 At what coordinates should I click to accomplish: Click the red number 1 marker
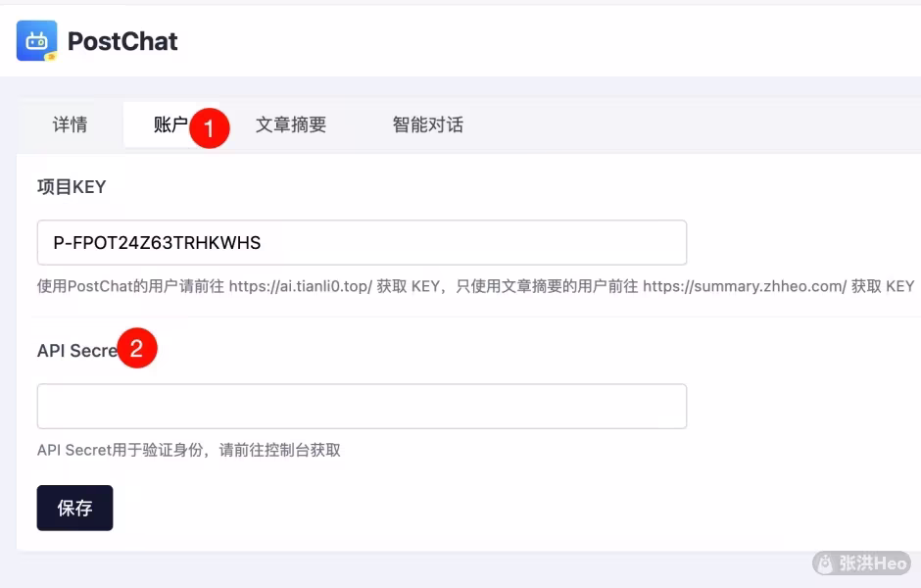tap(210, 128)
